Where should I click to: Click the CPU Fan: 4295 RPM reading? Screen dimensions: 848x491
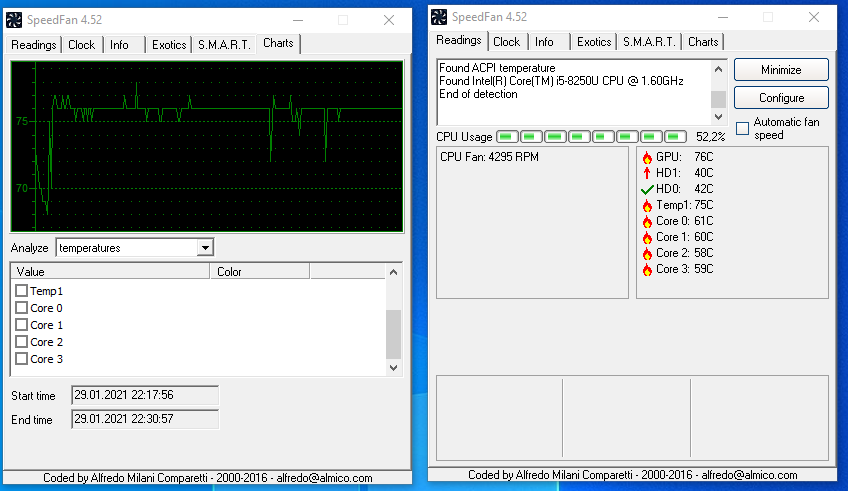click(x=489, y=157)
